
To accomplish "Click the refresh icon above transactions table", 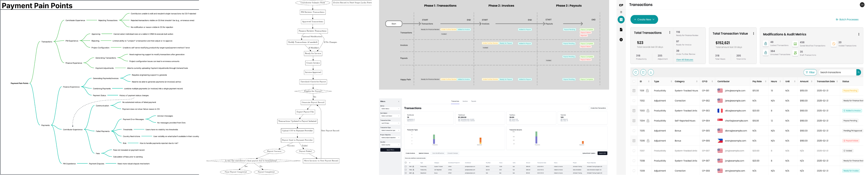I will 635,72.
